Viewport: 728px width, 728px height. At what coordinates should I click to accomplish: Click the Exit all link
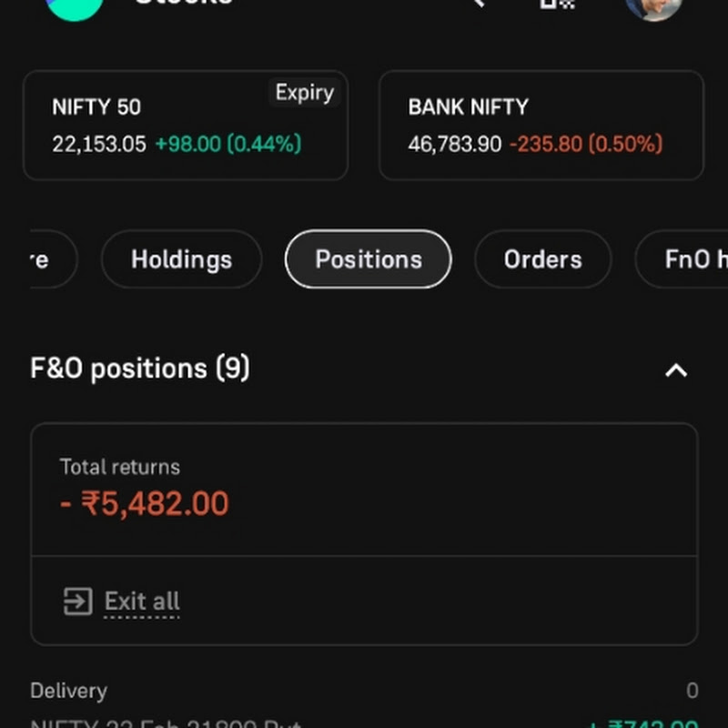[x=142, y=602]
